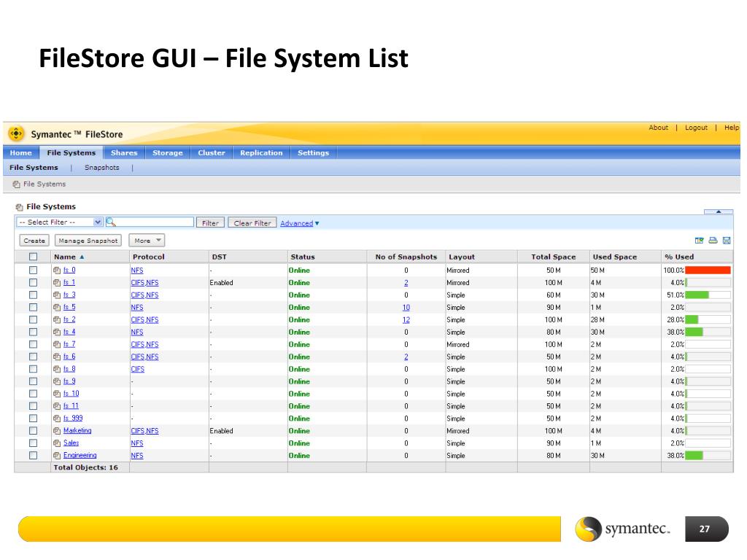Check the checkbox for fs_5 row
The height and width of the screenshot is (560, 747).
(33, 307)
